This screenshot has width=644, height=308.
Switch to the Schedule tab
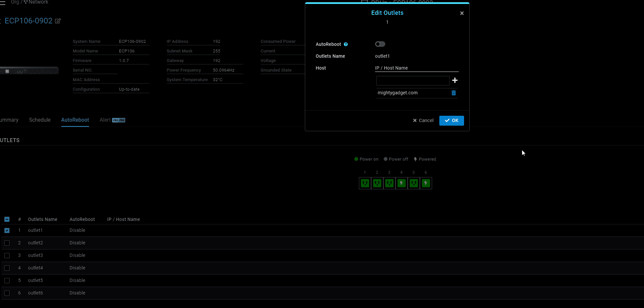click(x=40, y=120)
